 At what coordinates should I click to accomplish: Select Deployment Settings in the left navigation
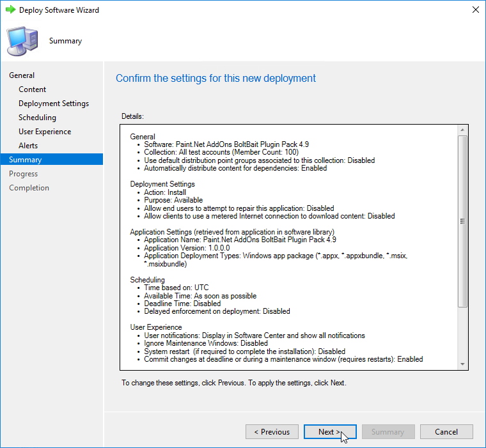(54, 104)
